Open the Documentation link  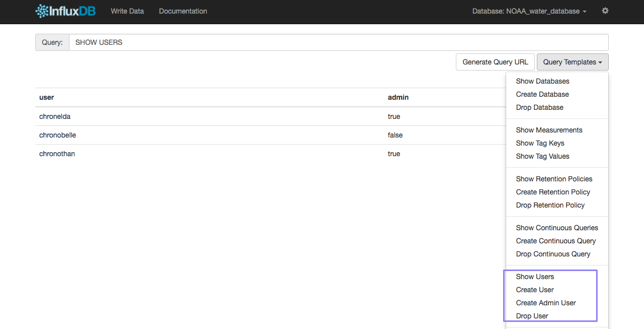click(183, 11)
